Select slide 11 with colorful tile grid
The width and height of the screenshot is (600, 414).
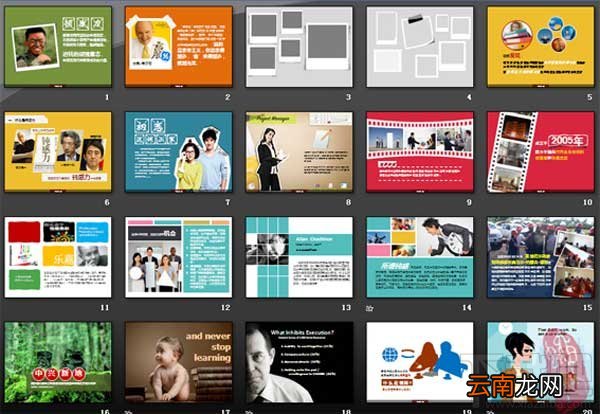pyautogui.click(x=58, y=257)
